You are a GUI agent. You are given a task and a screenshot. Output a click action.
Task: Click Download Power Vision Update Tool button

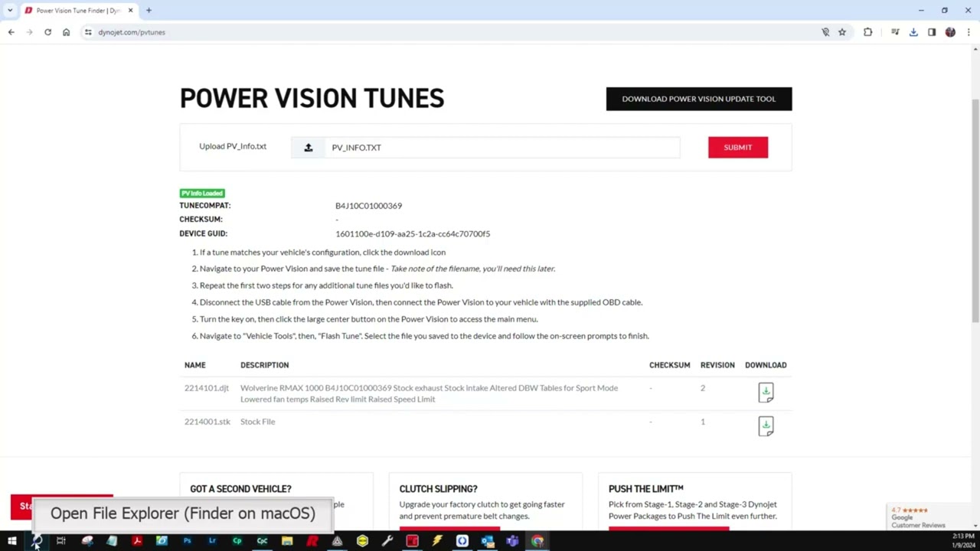(699, 99)
